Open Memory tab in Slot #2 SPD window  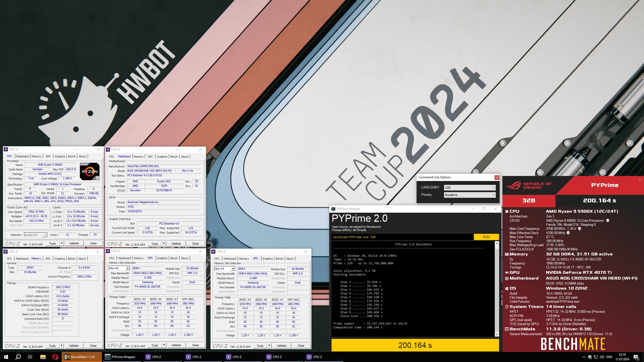pos(139,258)
